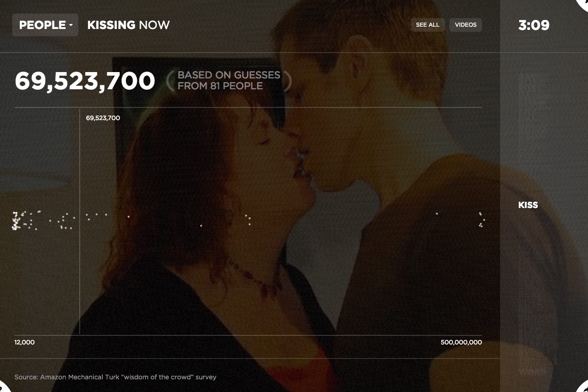Click the vertical median line in chart
The height and width of the screenshot is (392, 588).
coord(80,221)
